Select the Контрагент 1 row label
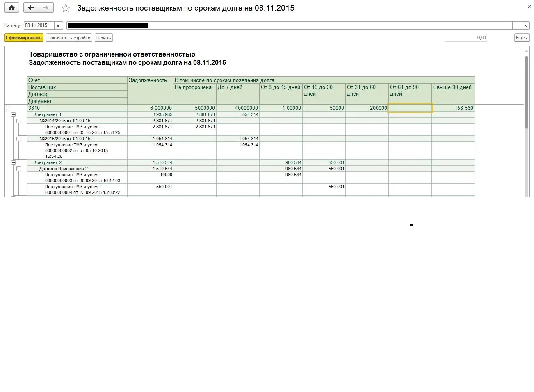 (x=48, y=114)
